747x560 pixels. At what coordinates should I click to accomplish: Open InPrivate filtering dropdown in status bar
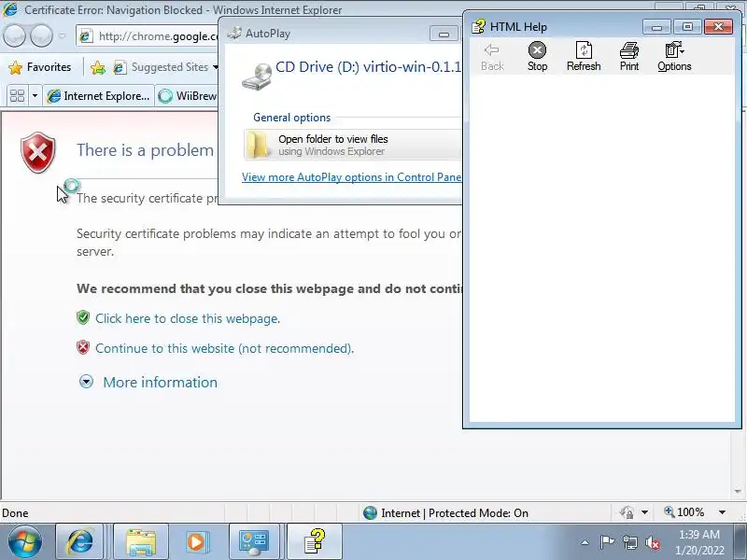tap(644, 512)
